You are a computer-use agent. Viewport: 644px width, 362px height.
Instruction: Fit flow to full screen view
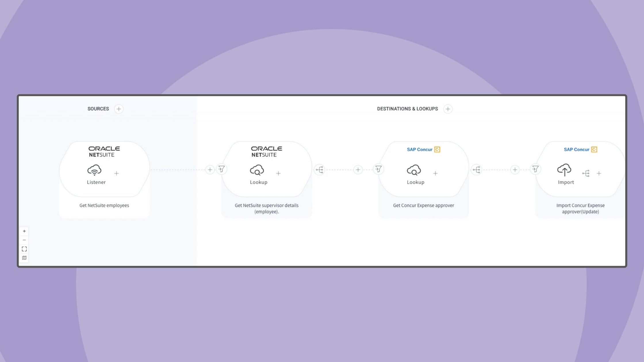coord(24,249)
